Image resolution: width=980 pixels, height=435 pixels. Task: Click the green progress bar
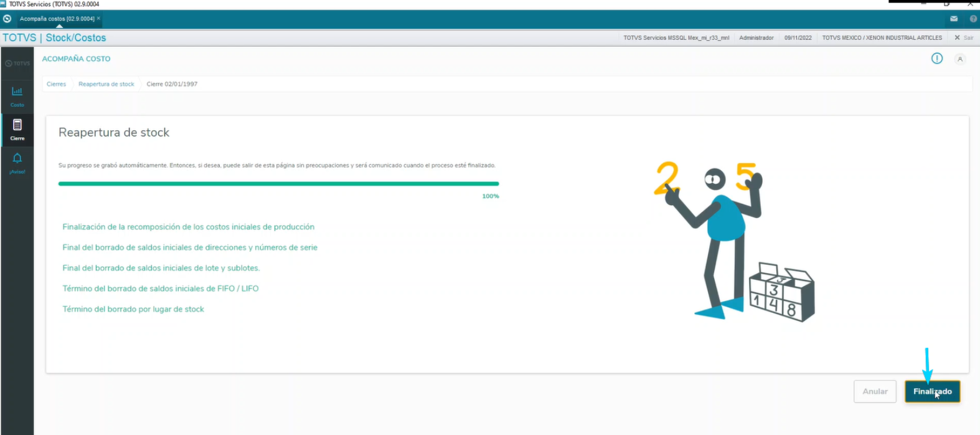coord(278,184)
